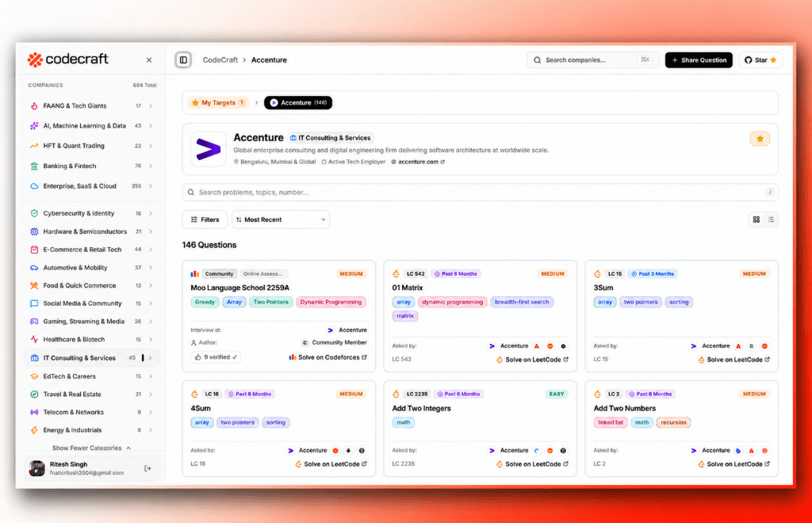Click the IT Consulting & Services briefcase icon
The height and width of the screenshot is (523, 812).
coord(34,358)
